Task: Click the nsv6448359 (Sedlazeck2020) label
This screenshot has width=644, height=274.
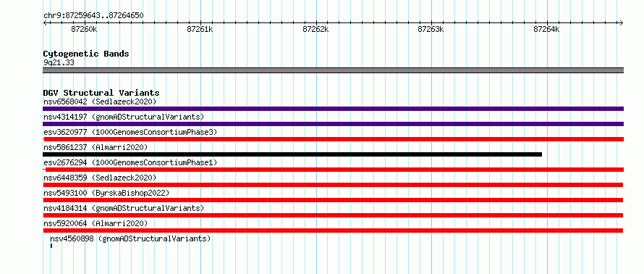Action: pos(100,178)
